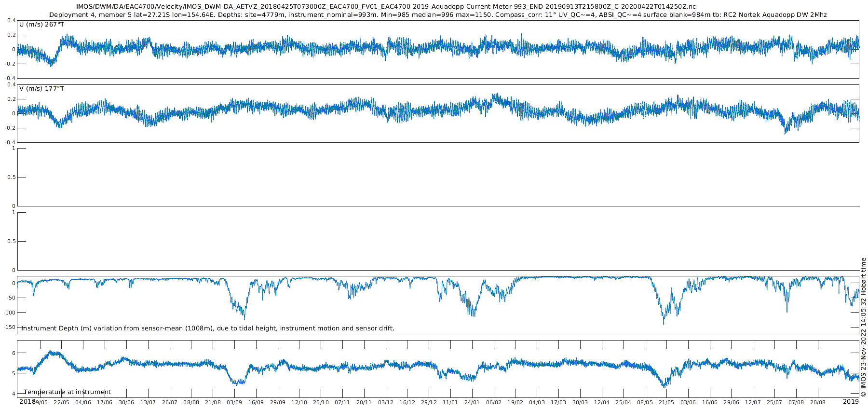
Task: Select the '26/07' date tick
Action: click(170, 402)
